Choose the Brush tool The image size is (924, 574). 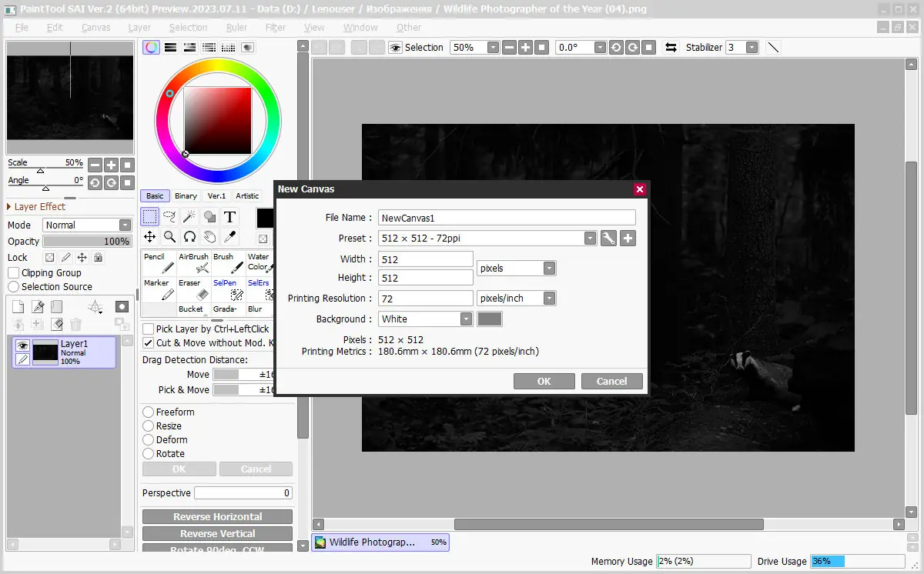pyautogui.click(x=228, y=263)
